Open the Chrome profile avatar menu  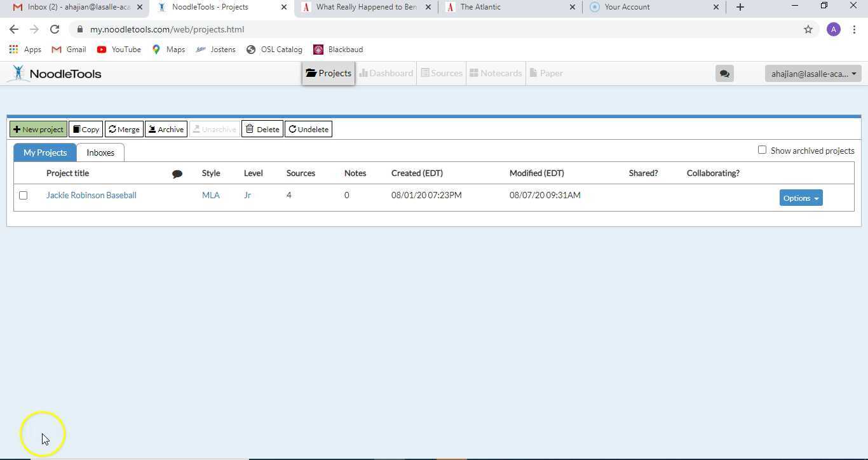coord(834,29)
